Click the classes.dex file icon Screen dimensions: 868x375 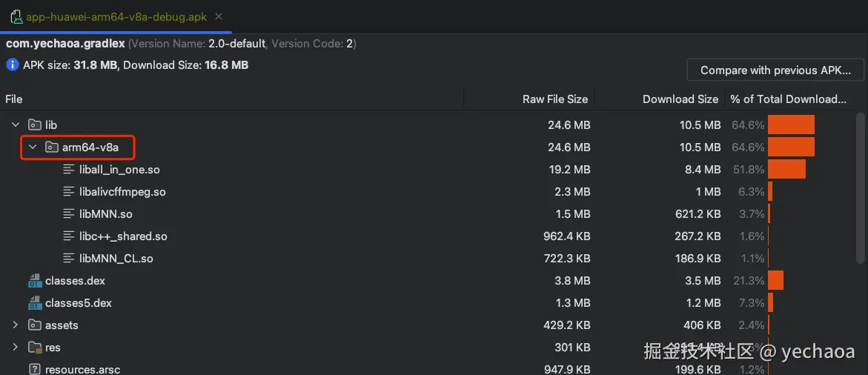tap(35, 281)
